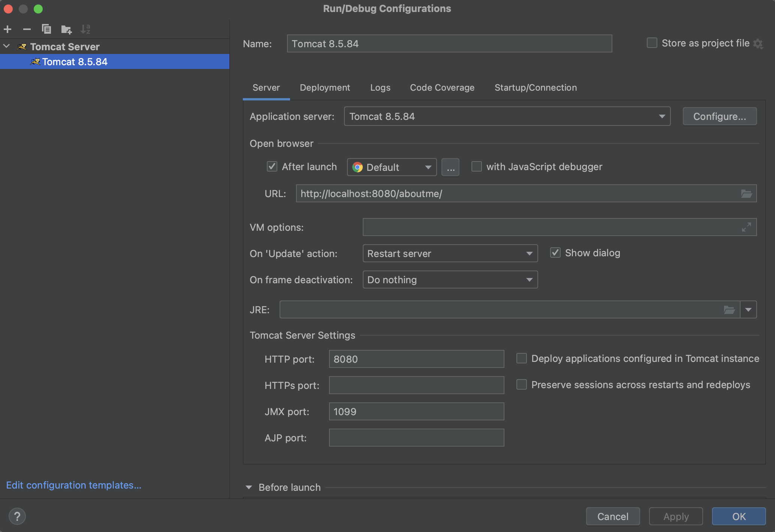Focus the AJP port field
Image resolution: width=775 pixels, height=532 pixels.
416,438
